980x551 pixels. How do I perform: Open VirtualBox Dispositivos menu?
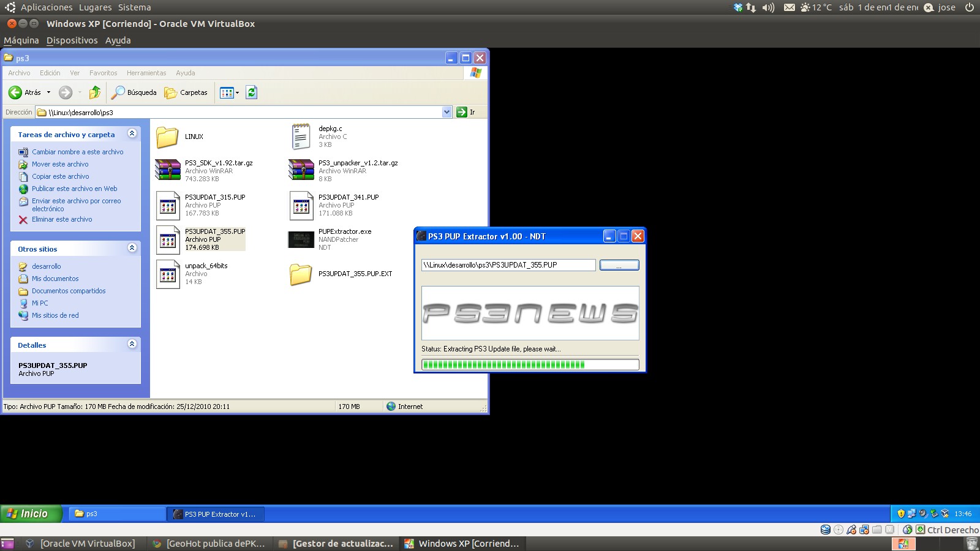72,40
